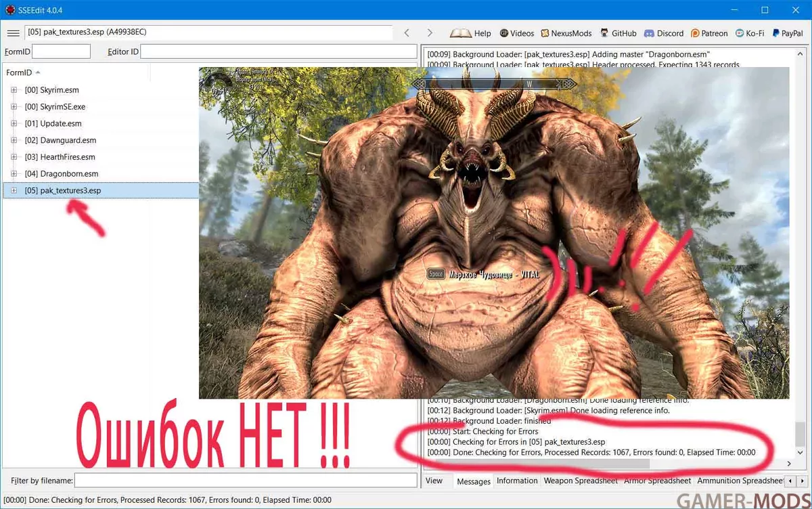
Task: Expand the [04] Dragonborn.esm node
Action: [x=14, y=174]
